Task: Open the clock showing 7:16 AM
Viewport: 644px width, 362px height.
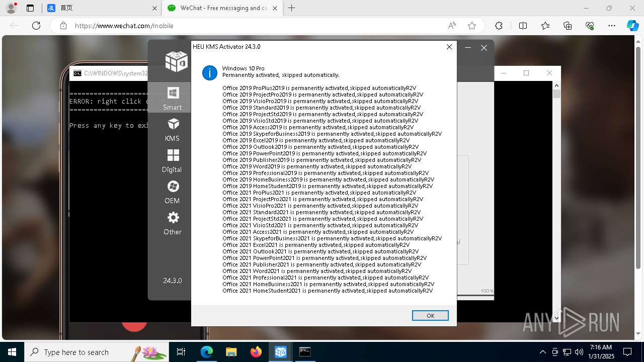Action: tap(601, 352)
